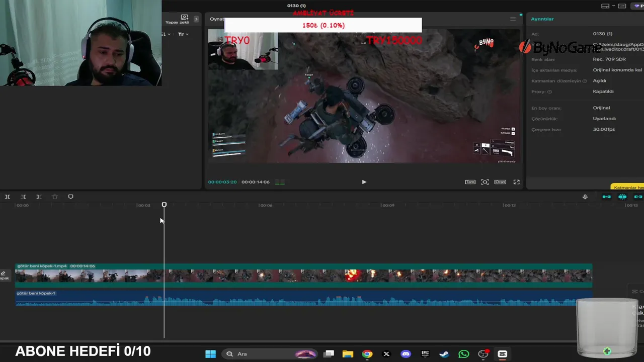Click the trim-right (delete right) timeline tool
This screenshot has width=644, height=362.
[x=39, y=197]
